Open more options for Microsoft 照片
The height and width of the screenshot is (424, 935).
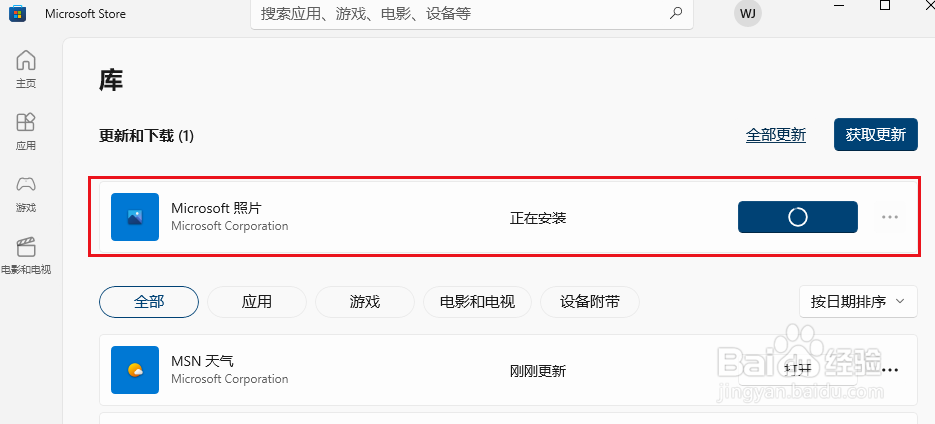point(890,217)
